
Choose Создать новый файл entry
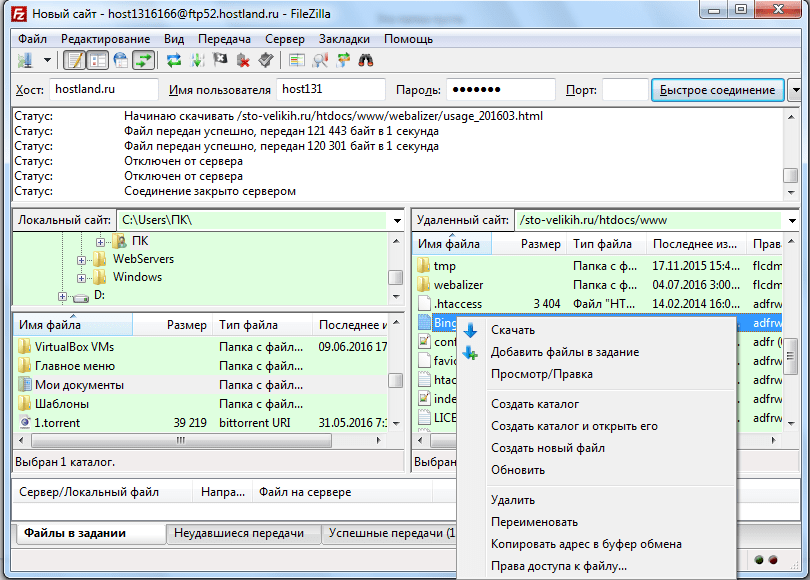pos(597,448)
